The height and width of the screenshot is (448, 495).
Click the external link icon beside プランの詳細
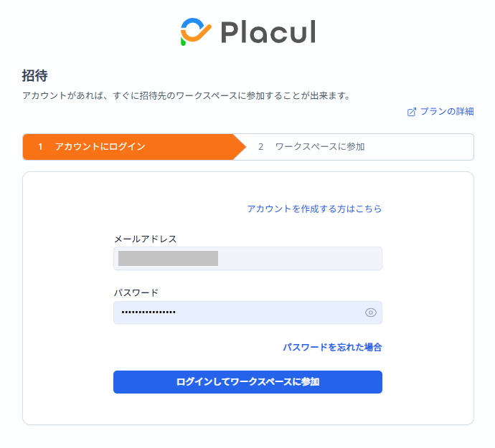(412, 112)
